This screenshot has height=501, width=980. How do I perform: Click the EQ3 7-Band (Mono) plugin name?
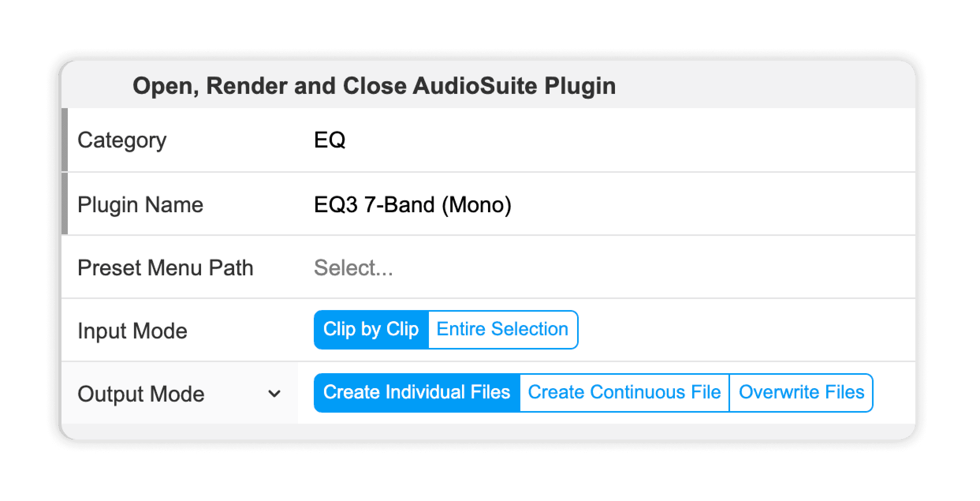pos(412,204)
